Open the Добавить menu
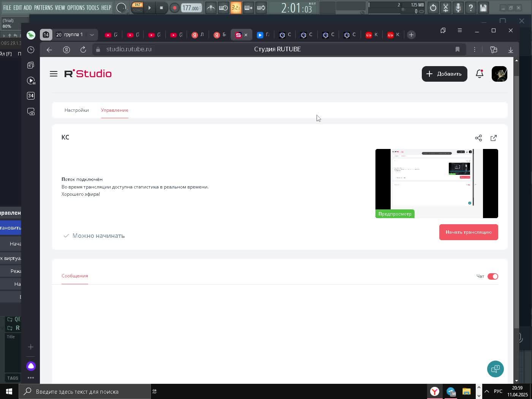 point(445,74)
